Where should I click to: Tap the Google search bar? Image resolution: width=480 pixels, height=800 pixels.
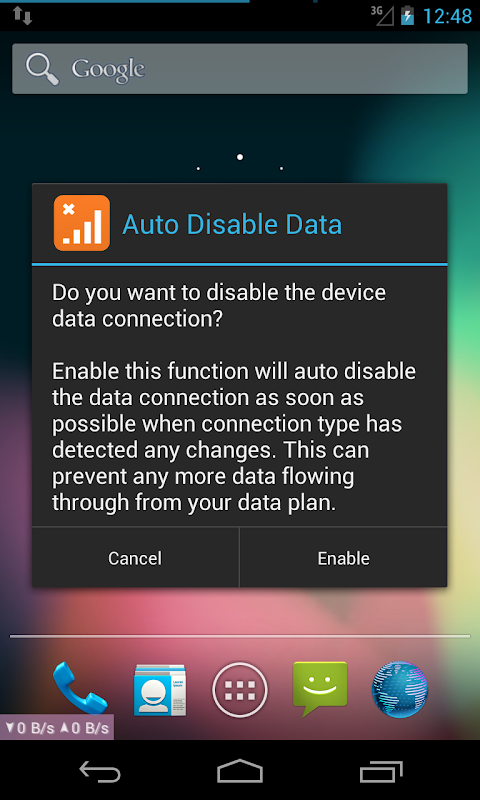click(x=240, y=68)
